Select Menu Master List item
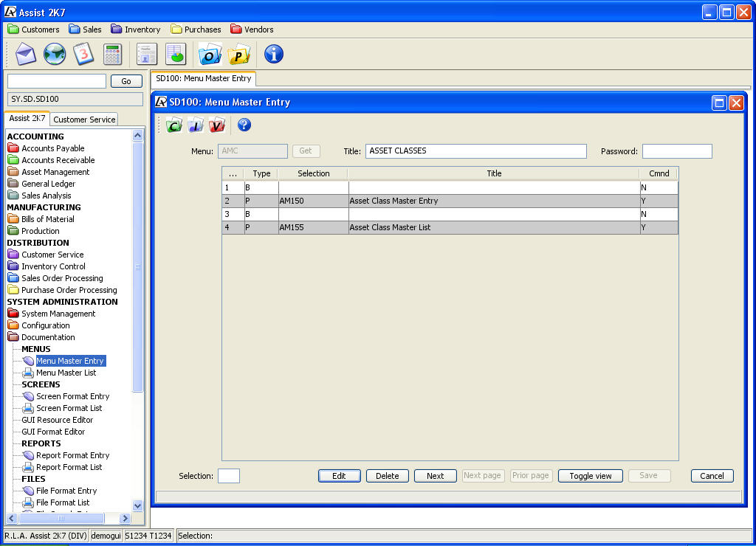Screen dimensions: 756x546 point(66,373)
